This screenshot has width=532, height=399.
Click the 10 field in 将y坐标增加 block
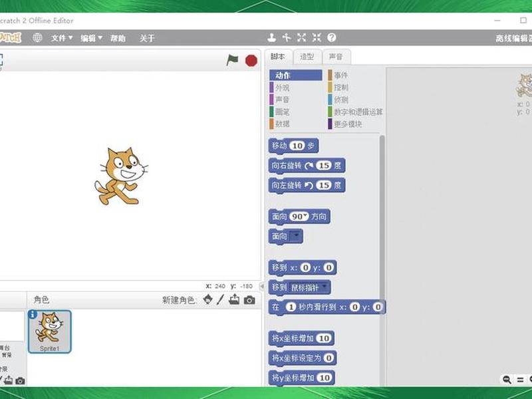pos(325,378)
